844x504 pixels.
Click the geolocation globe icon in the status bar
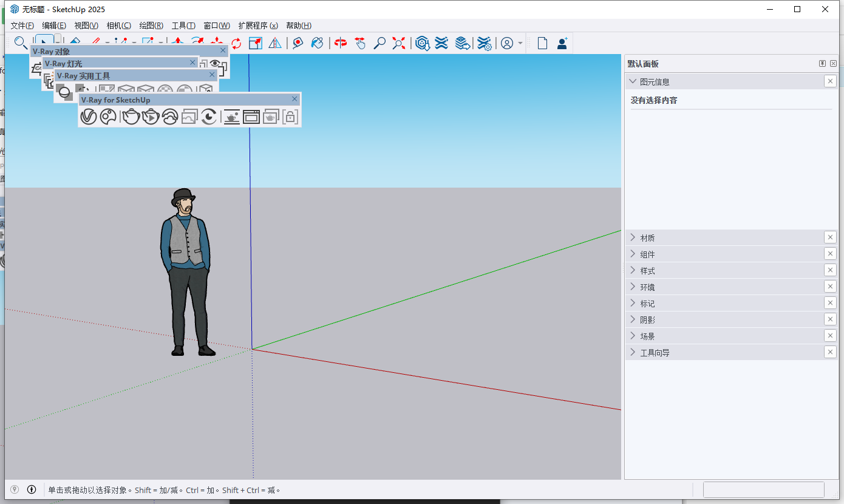[13, 489]
